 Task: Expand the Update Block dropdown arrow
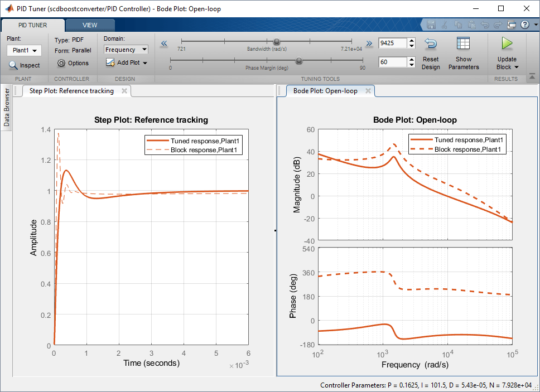pyautogui.click(x=516, y=67)
